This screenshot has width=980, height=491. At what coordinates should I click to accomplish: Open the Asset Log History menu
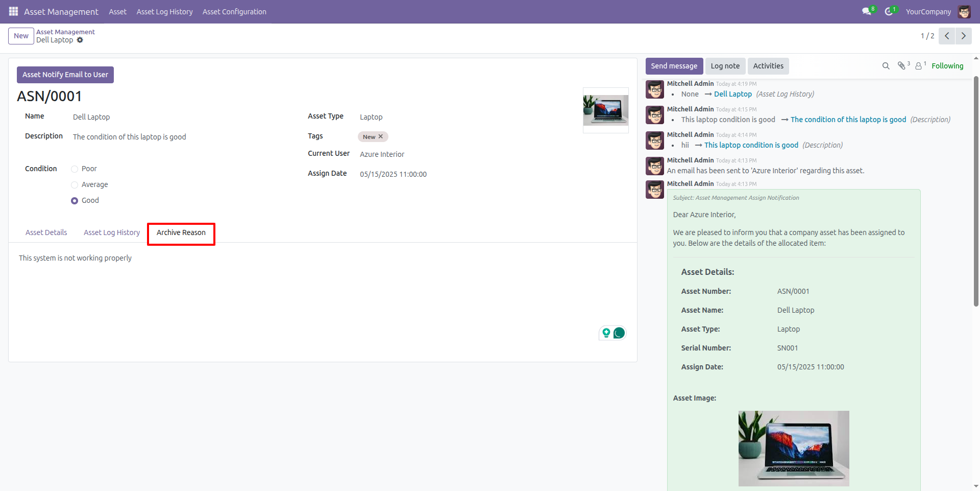point(164,11)
